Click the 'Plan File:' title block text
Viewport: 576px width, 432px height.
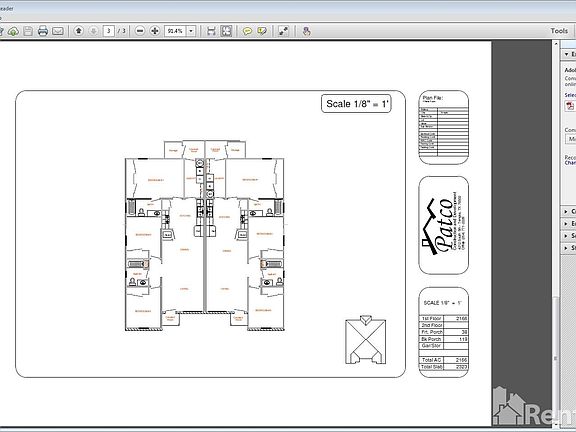(433, 98)
